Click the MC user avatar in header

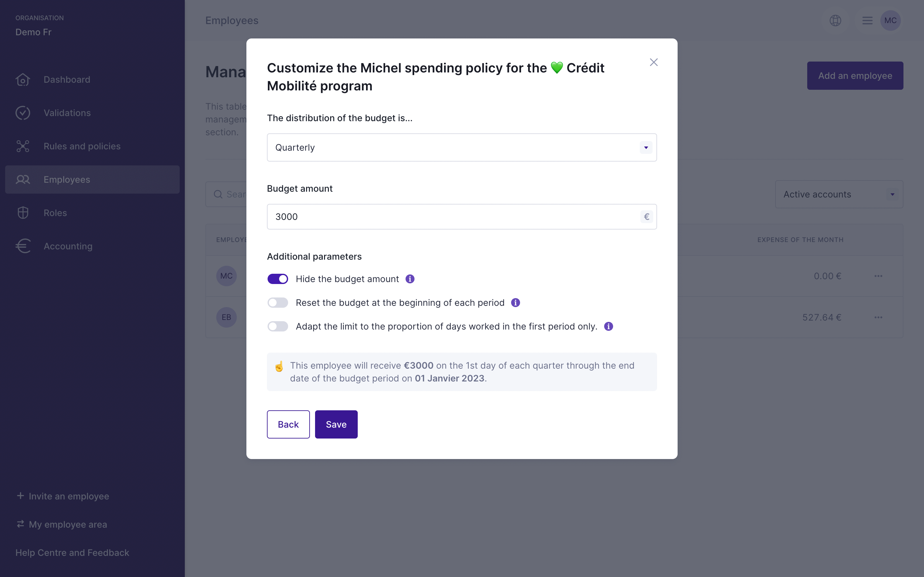click(x=890, y=21)
